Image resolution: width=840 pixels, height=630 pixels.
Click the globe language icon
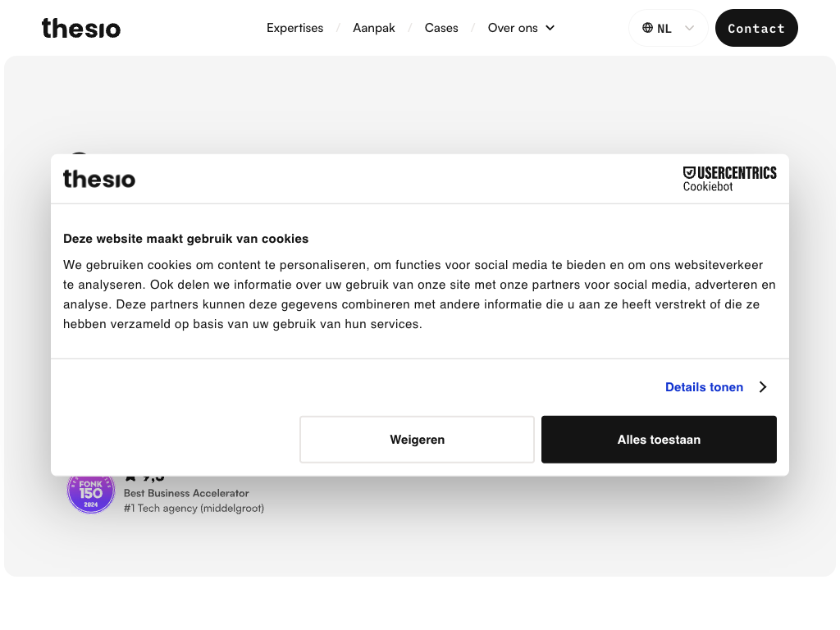pos(647,28)
